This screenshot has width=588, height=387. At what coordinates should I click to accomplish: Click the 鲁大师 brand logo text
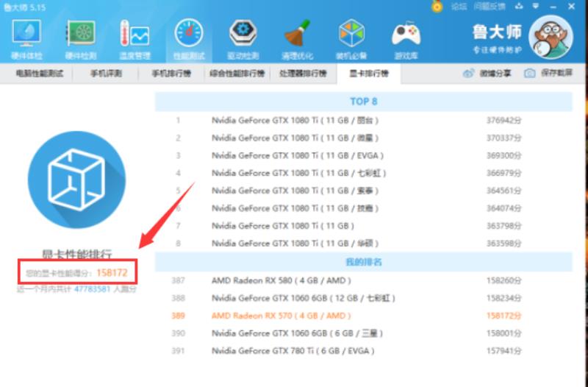[x=497, y=32]
